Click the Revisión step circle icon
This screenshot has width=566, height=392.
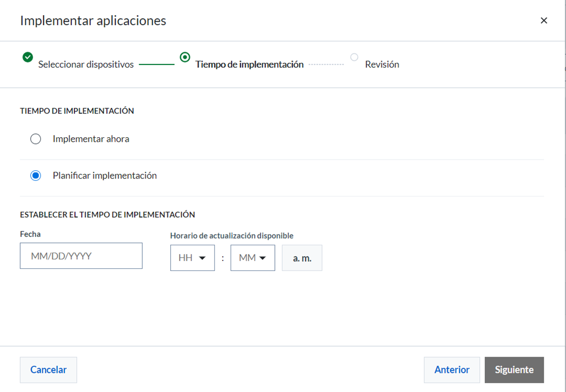[354, 57]
